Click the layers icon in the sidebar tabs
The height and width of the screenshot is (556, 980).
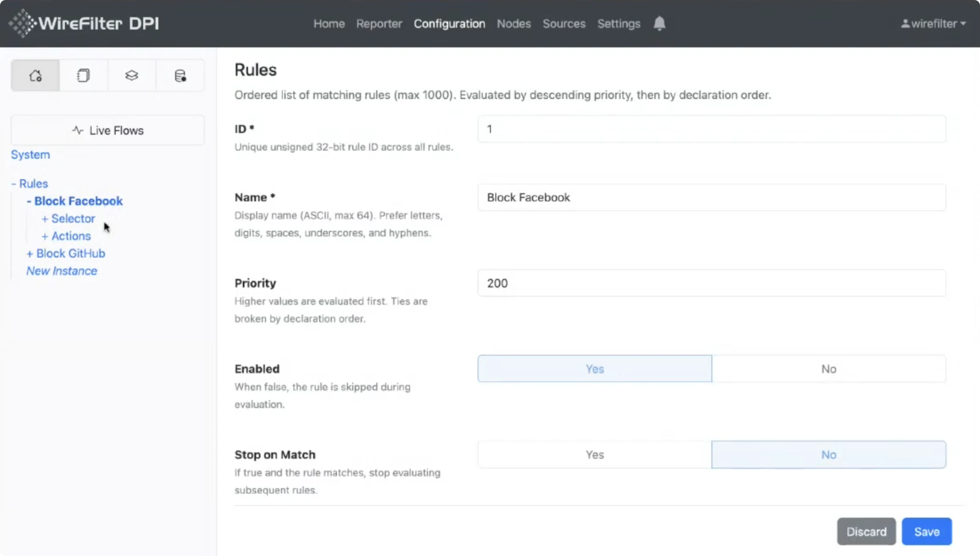coord(131,75)
